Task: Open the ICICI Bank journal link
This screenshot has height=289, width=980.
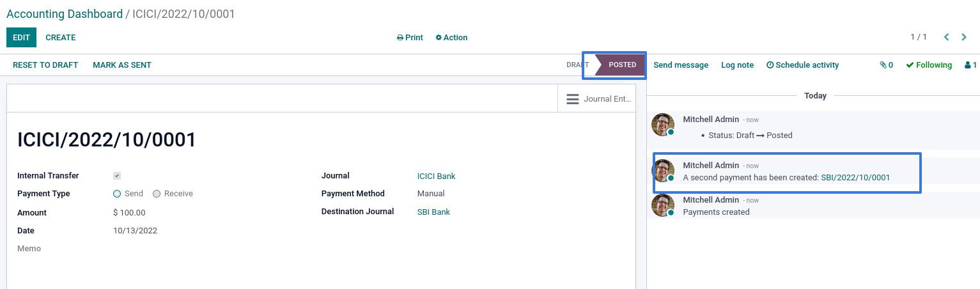Action: point(436,176)
